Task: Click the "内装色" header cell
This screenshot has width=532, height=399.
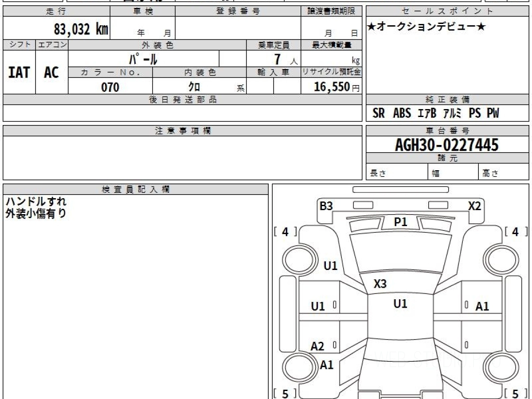Action: pyautogui.click(x=199, y=72)
